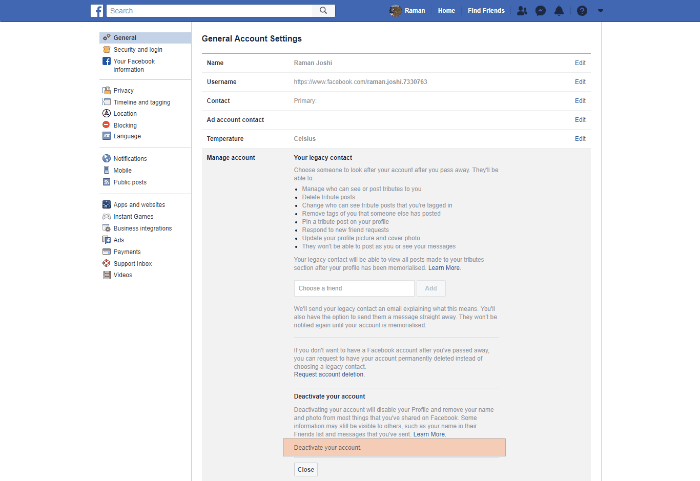Click Security and login badge icon
Image resolution: width=700 pixels, height=481 pixels.
tap(107, 50)
